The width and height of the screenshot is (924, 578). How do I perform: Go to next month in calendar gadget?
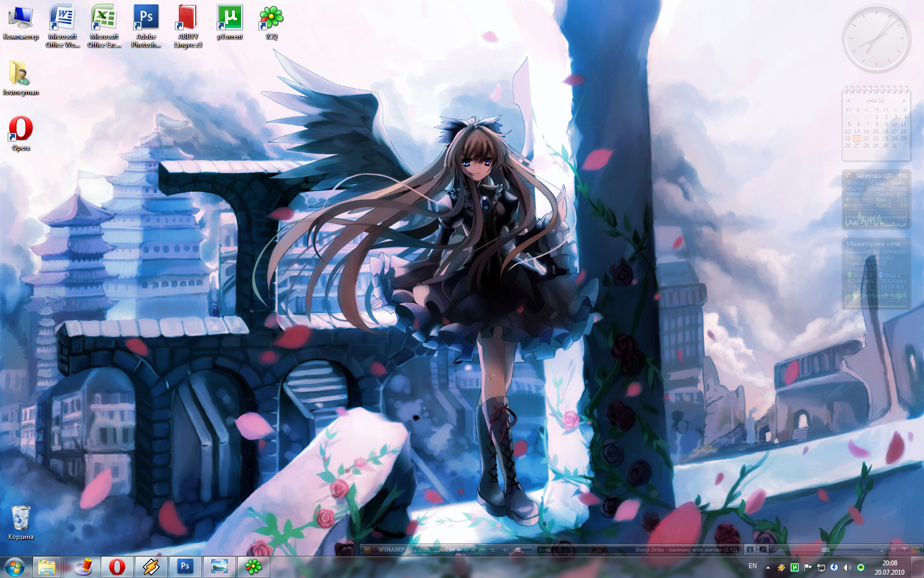coord(904,101)
